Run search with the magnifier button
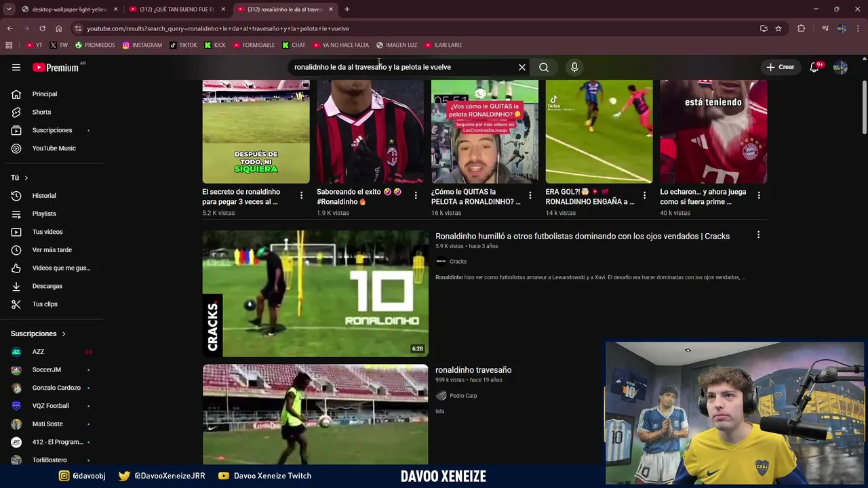 point(544,67)
